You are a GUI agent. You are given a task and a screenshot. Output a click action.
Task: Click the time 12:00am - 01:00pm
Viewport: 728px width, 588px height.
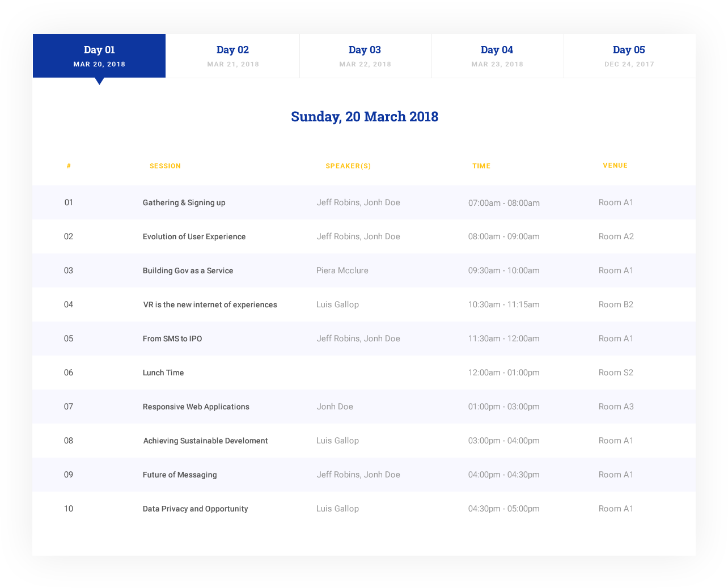point(504,373)
